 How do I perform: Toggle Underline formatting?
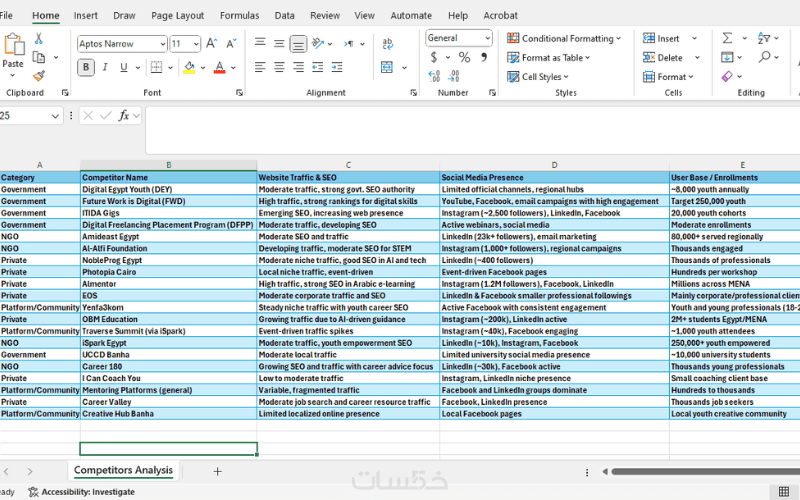[123, 67]
